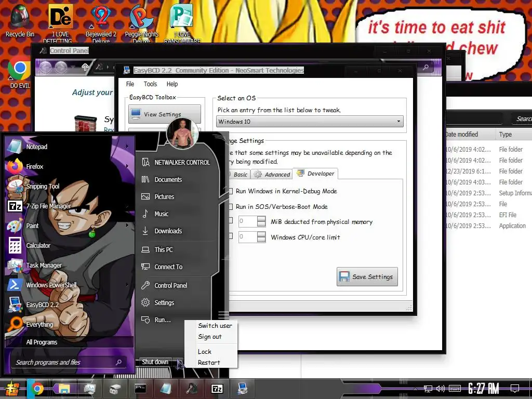Launch Firefox from the Start menu
This screenshot has width=532, height=399.
pos(35,167)
